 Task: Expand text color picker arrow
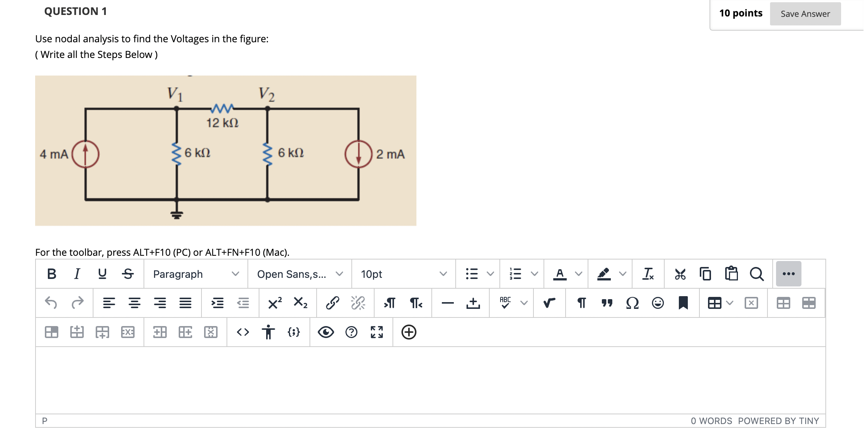[x=579, y=274]
